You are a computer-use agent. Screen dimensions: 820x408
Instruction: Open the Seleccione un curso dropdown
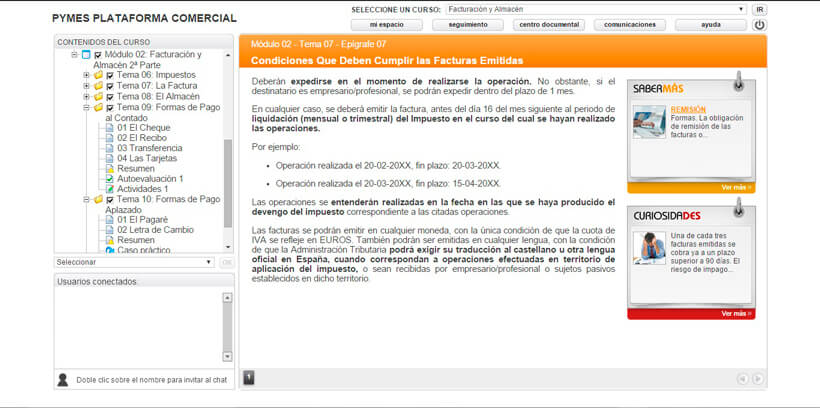point(596,9)
